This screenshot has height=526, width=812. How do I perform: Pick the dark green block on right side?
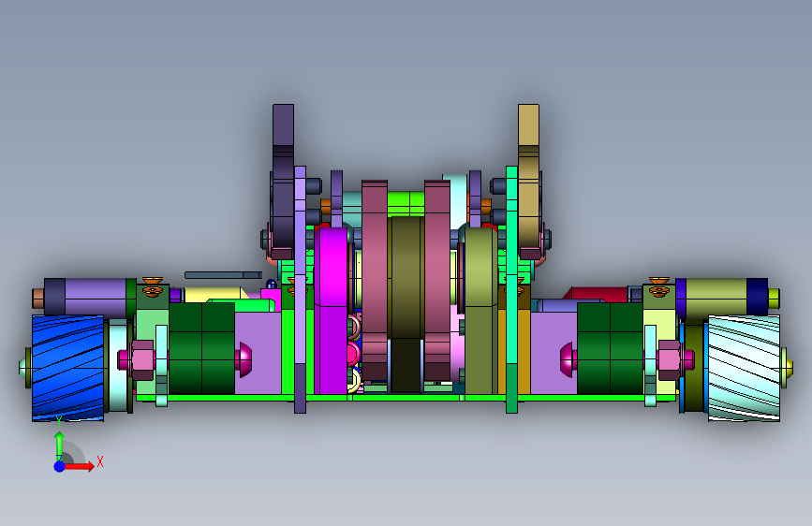[x=610, y=348]
